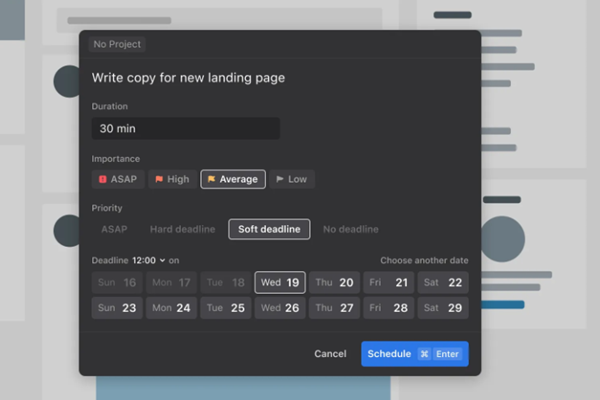Click the task title 'Write copy for new landing page'
600x400 pixels.
click(188, 78)
